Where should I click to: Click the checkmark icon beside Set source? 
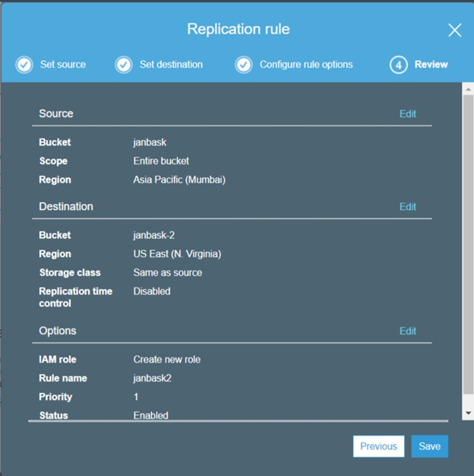pyautogui.click(x=24, y=65)
